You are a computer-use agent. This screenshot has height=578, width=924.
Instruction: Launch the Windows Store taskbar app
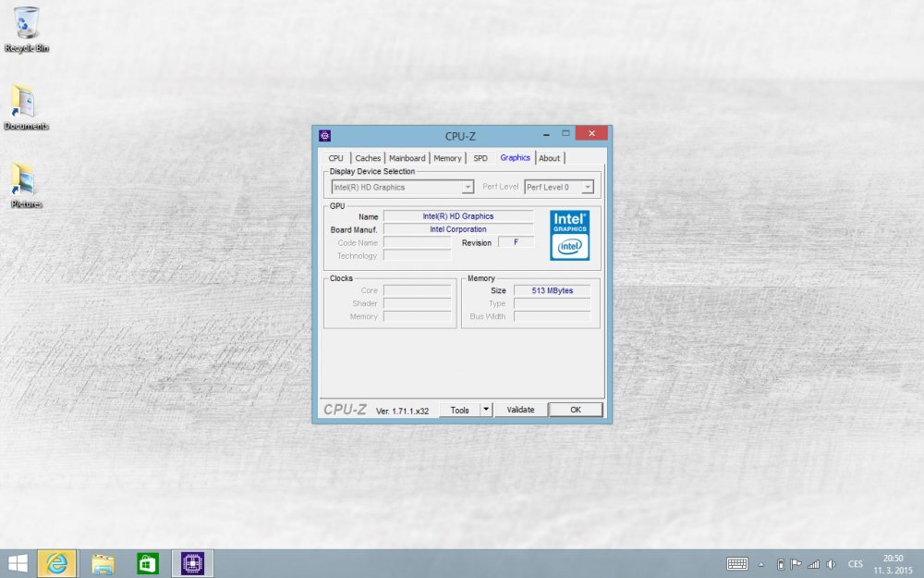147,563
